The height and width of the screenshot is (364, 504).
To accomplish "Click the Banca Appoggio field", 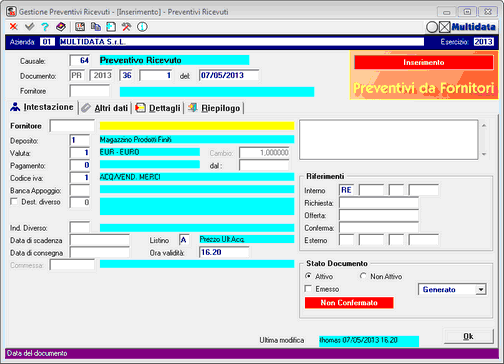I will [80, 190].
